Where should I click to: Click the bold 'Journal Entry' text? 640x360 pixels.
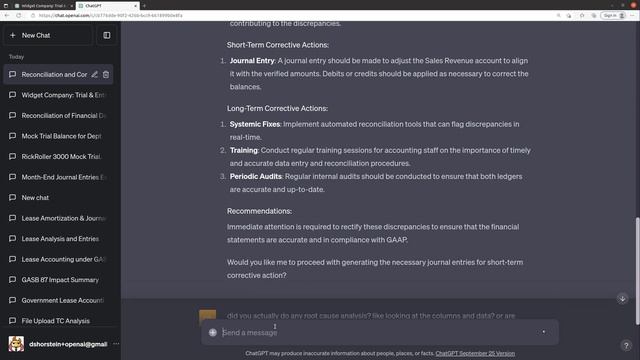(252, 61)
